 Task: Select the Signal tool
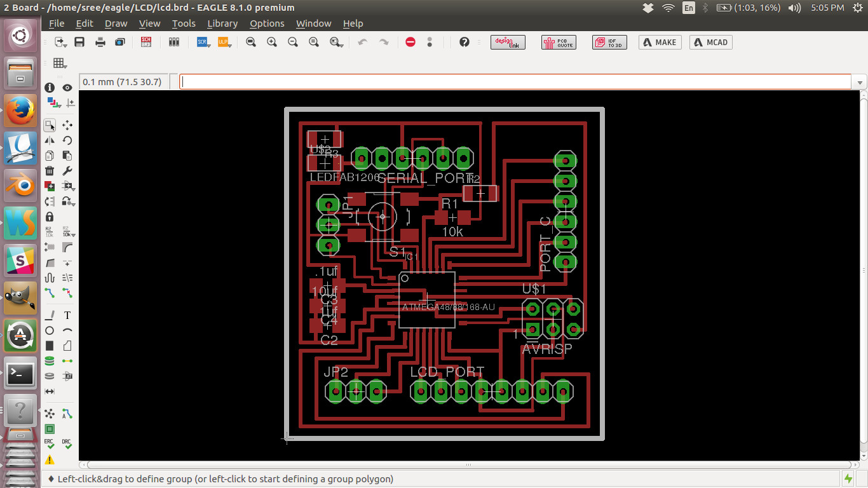tap(67, 361)
